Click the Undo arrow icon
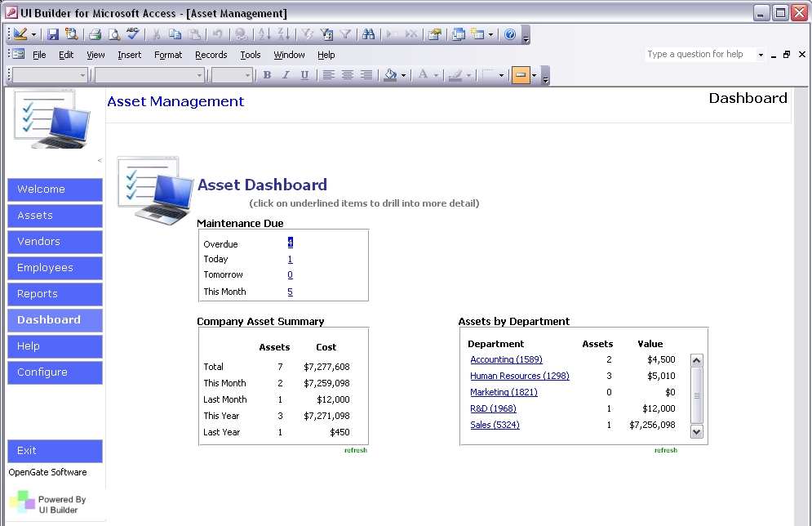Screen dimensions: 812x526 (x=218, y=34)
